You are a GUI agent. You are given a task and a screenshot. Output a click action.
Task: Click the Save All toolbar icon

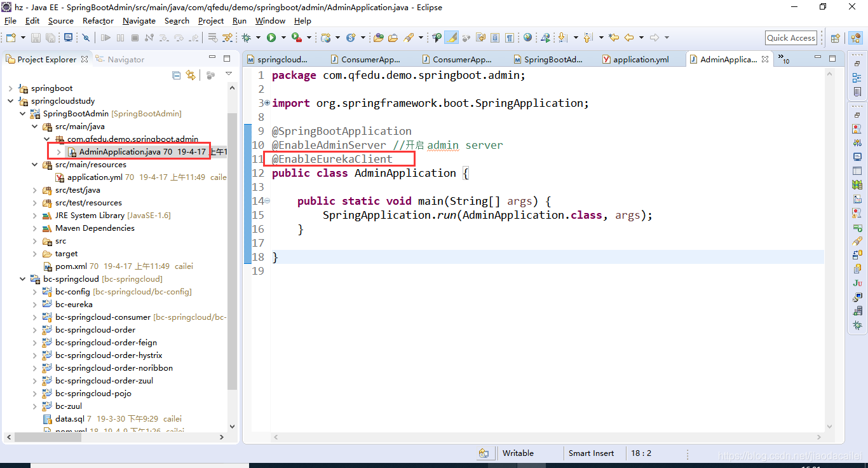coord(50,38)
